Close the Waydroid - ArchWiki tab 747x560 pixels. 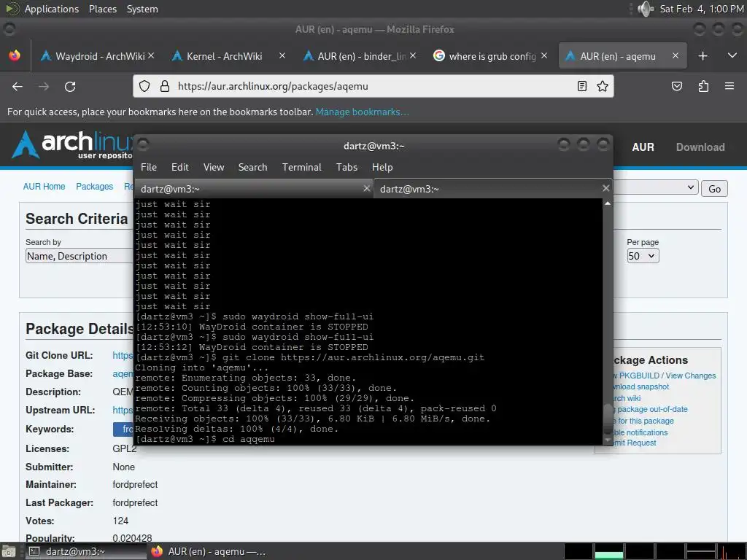151,55
